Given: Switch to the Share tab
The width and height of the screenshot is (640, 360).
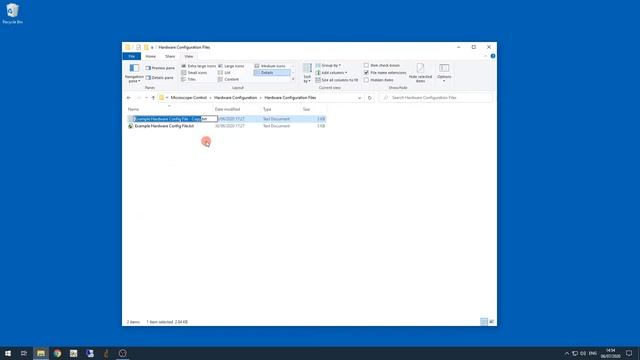Looking at the screenshot, I should coord(170,56).
